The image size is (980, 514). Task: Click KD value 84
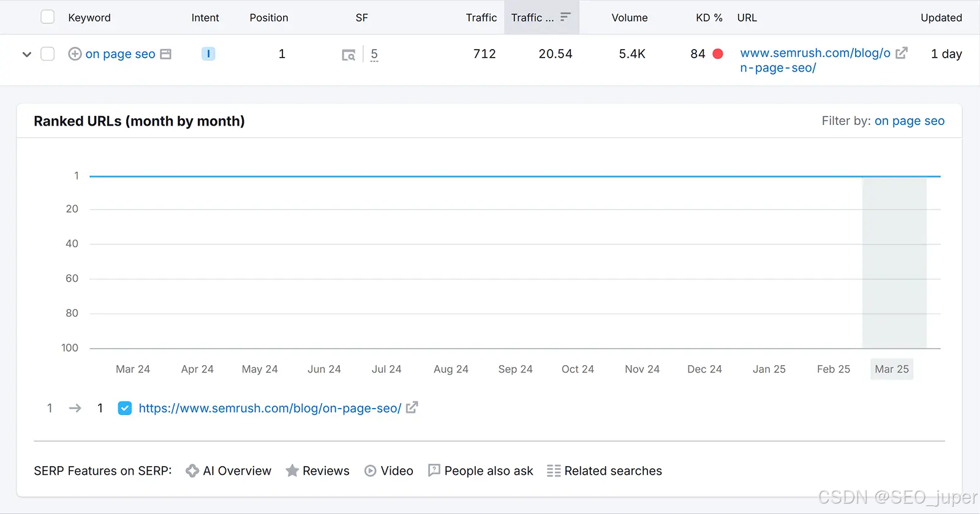[698, 54]
